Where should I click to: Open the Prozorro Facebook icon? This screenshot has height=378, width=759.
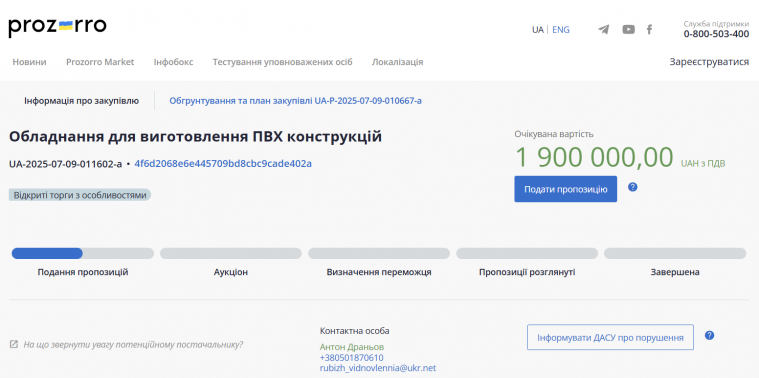coord(650,30)
